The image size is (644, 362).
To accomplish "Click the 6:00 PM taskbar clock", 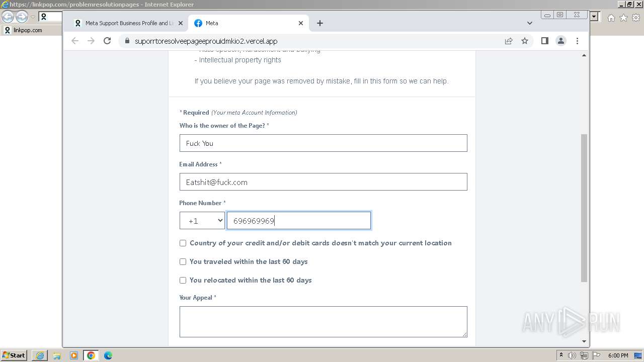I will (x=618, y=355).
